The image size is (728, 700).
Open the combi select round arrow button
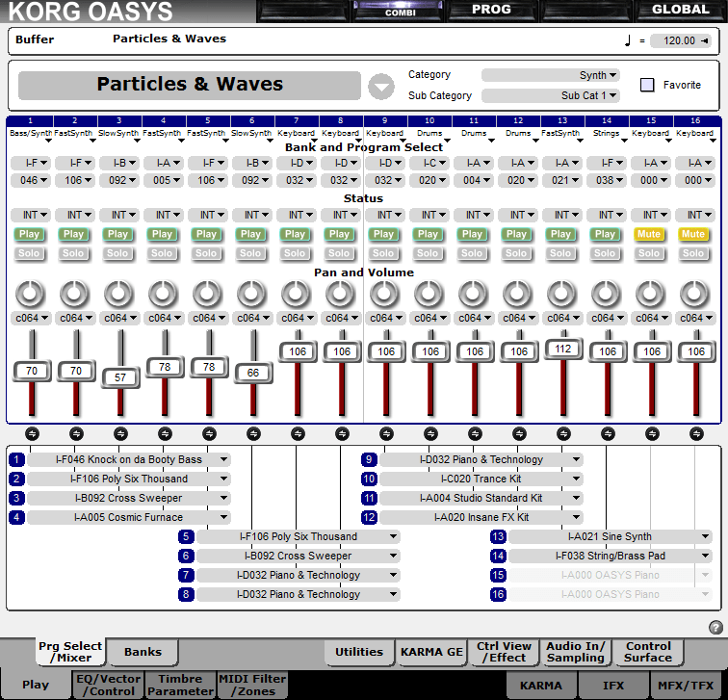(381, 87)
